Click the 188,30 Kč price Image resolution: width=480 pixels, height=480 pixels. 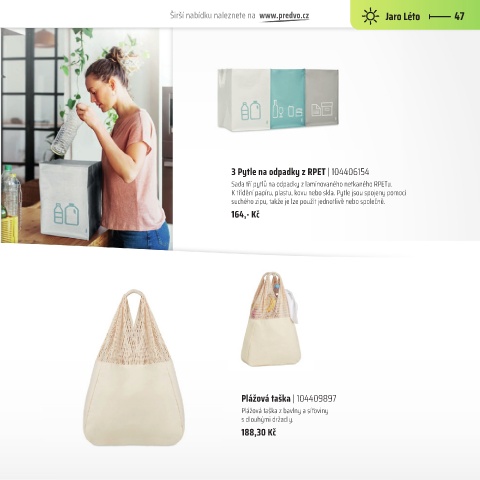click(258, 433)
